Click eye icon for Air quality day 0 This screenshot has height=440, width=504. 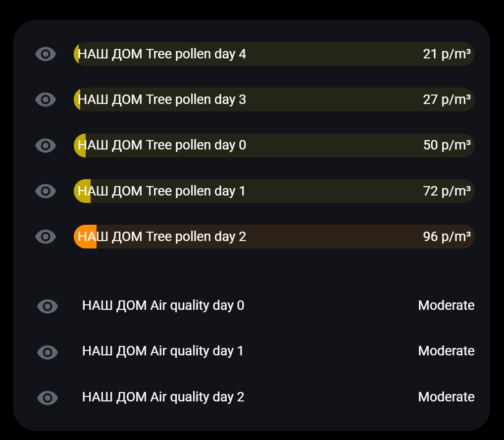48,306
